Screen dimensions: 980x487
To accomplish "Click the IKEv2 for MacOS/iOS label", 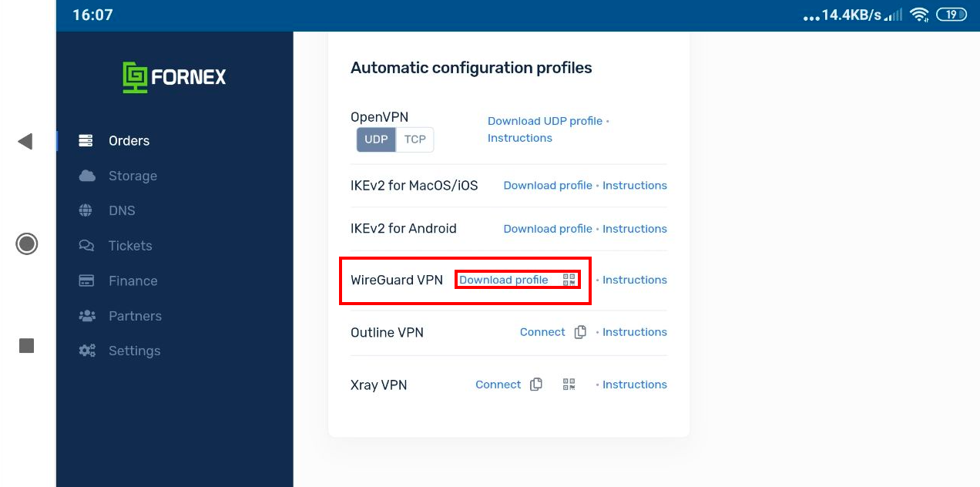I will tap(414, 186).
